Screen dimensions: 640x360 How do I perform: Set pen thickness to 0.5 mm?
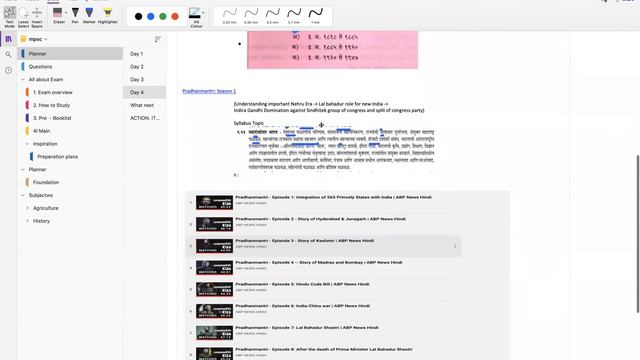272,16
